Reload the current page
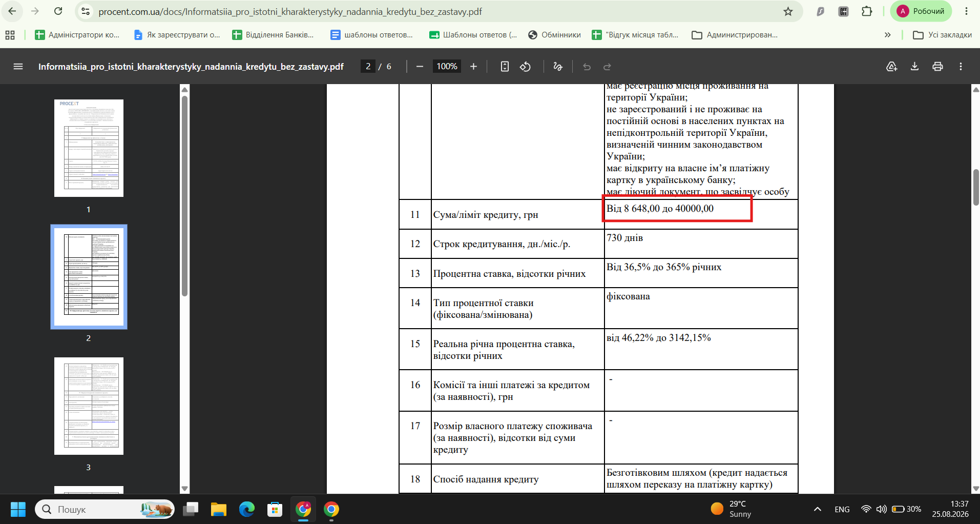 click(58, 11)
